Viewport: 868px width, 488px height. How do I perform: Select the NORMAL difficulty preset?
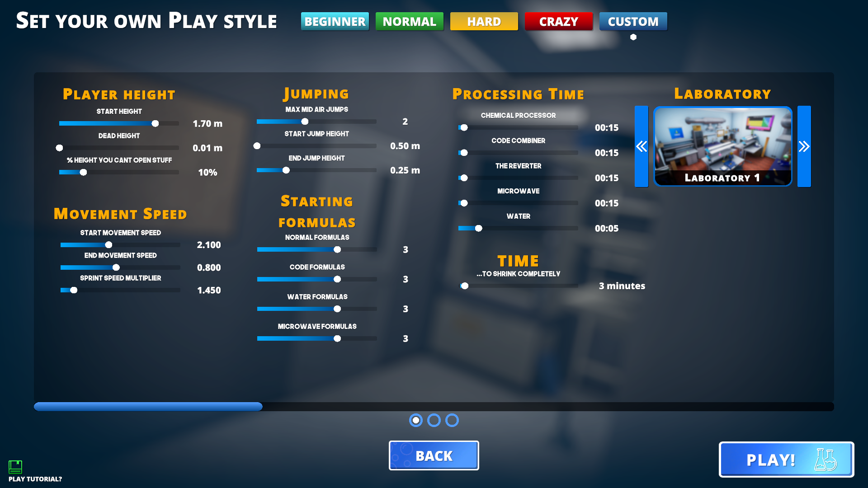point(409,20)
